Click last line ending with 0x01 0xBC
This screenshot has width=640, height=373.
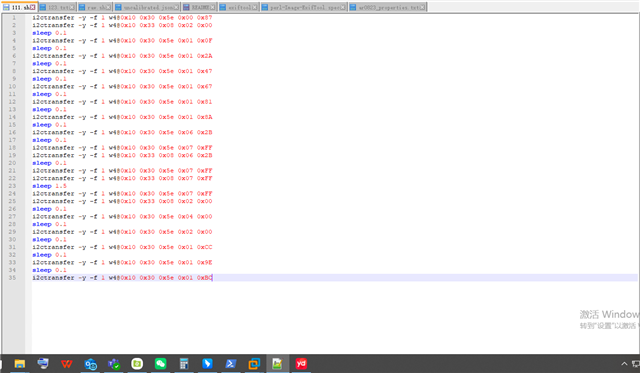coord(122,278)
